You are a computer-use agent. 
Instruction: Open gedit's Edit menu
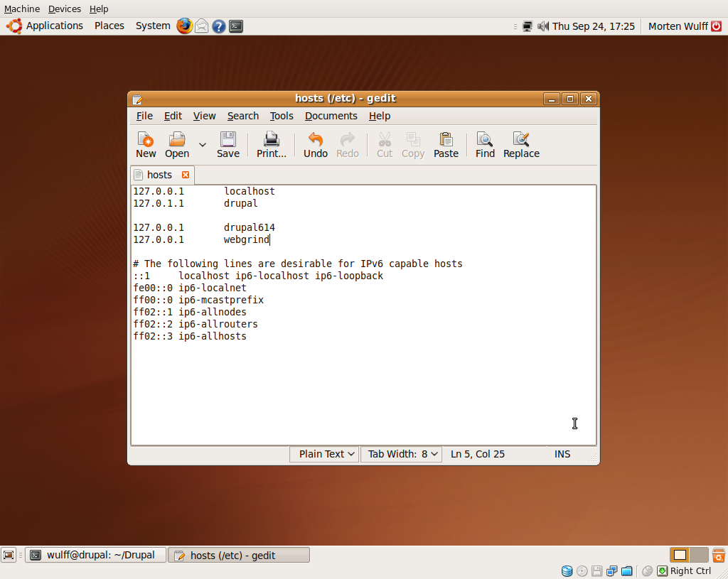coord(173,116)
